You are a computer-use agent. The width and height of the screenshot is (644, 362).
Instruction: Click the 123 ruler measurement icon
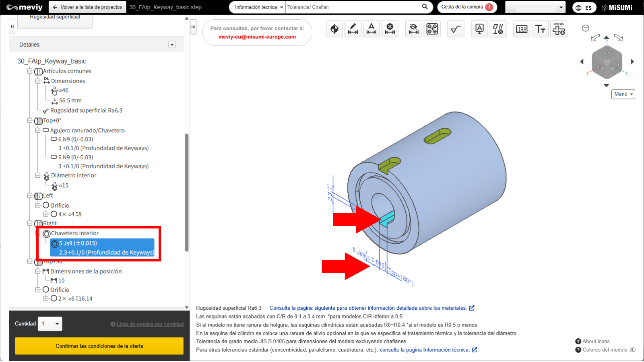coord(522,29)
